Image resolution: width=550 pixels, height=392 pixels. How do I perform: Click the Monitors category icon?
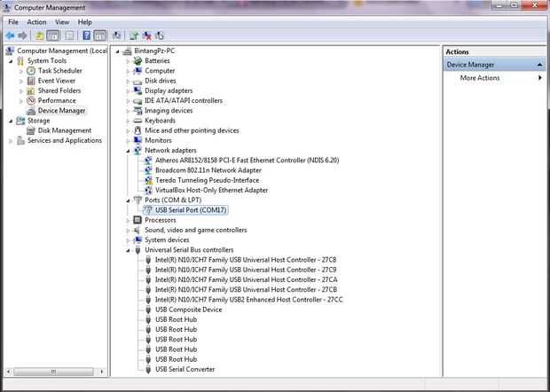coord(137,140)
